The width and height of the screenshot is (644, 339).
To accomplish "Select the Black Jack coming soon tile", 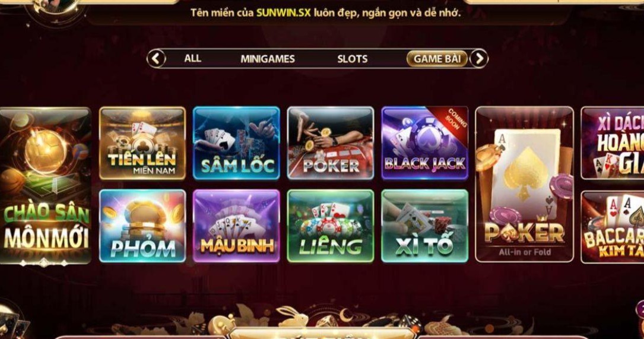I will [424, 143].
